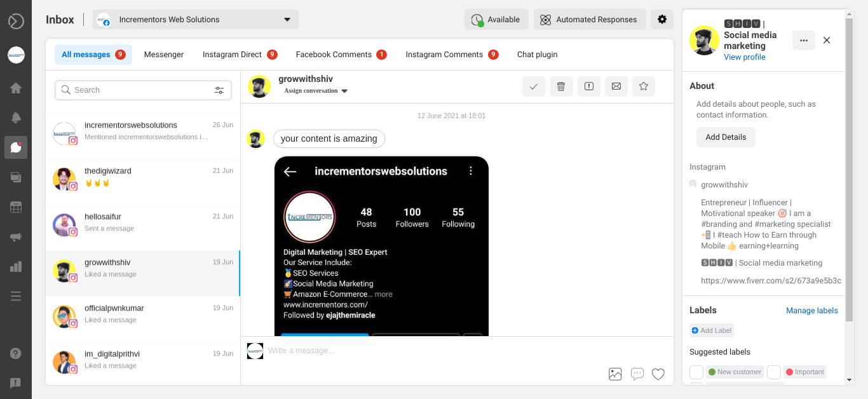
Task: Select growwithshiv conversation in list
Action: click(143, 273)
